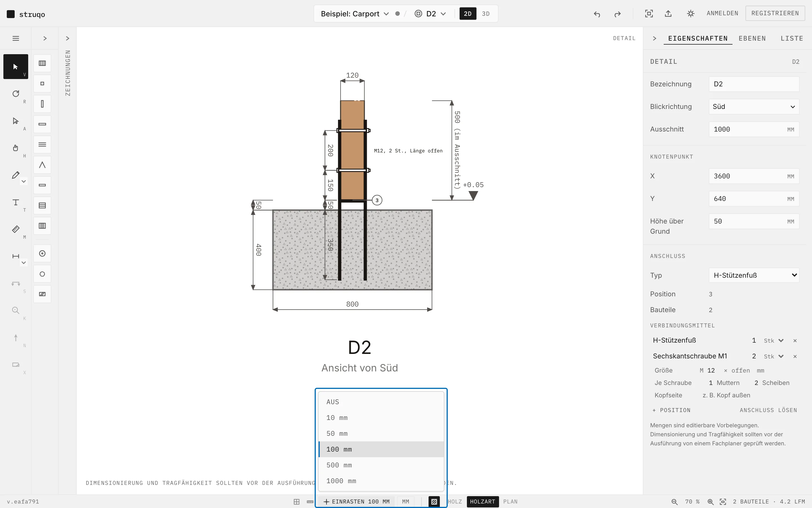Click the REGISTRIEREN button

pos(775,14)
